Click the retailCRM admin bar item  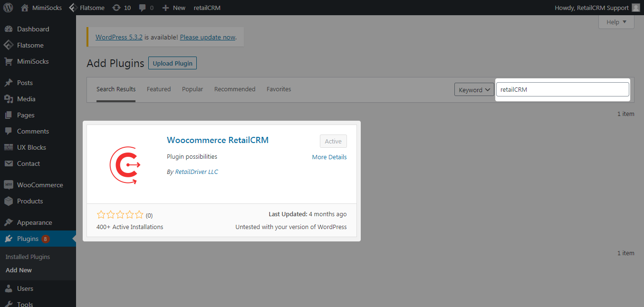pyautogui.click(x=207, y=8)
